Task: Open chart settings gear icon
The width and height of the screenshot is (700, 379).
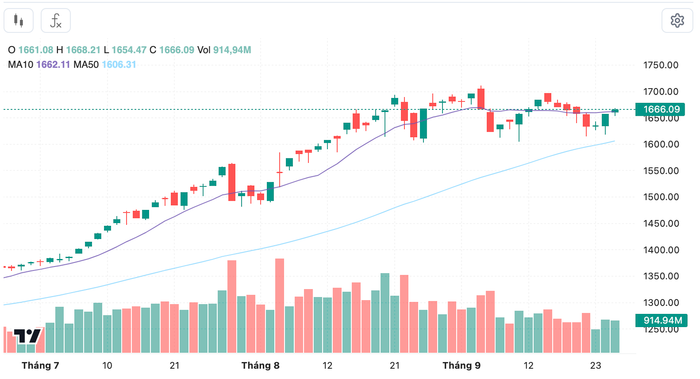Action: coord(677,21)
